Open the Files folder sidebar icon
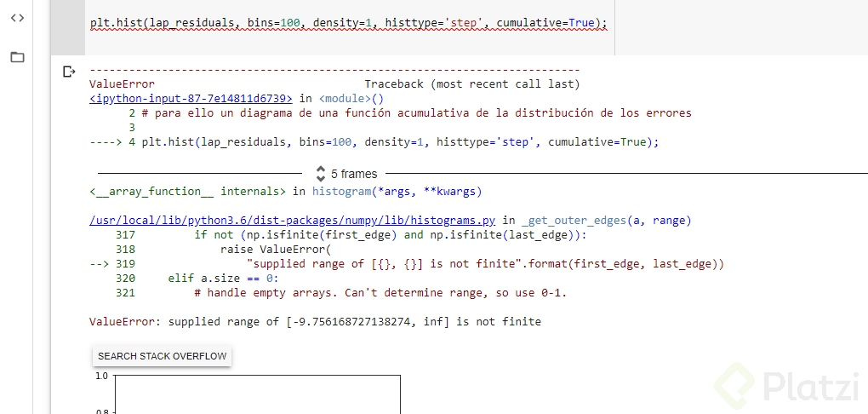Viewport: 868px width, 414px height. [17, 56]
